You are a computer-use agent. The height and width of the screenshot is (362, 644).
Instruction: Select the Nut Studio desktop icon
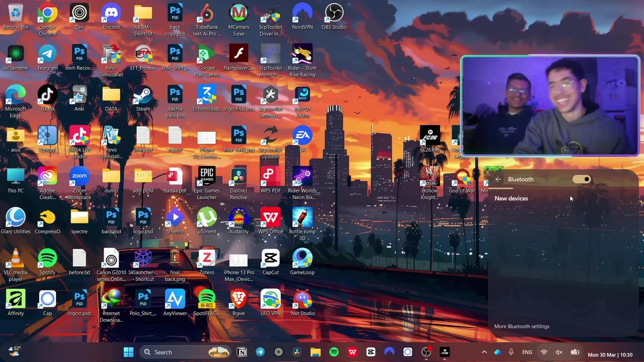click(302, 303)
